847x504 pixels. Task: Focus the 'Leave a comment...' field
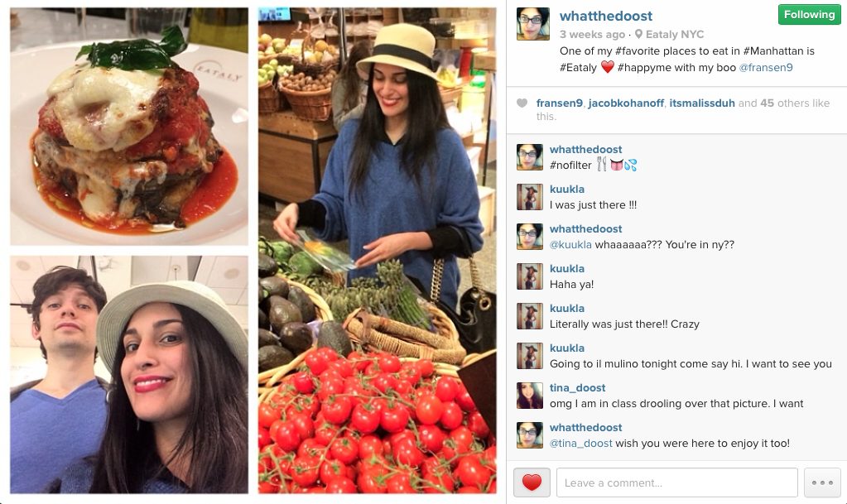point(676,482)
